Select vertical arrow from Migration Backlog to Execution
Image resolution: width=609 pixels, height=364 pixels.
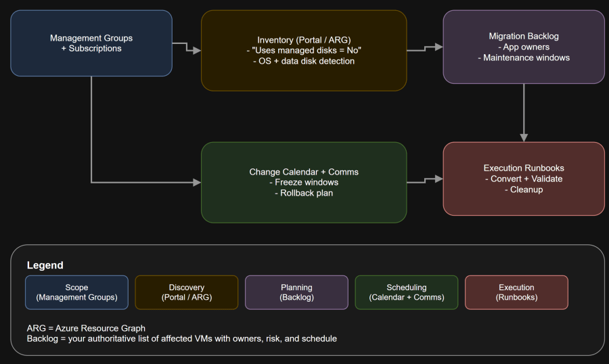[524, 112]
